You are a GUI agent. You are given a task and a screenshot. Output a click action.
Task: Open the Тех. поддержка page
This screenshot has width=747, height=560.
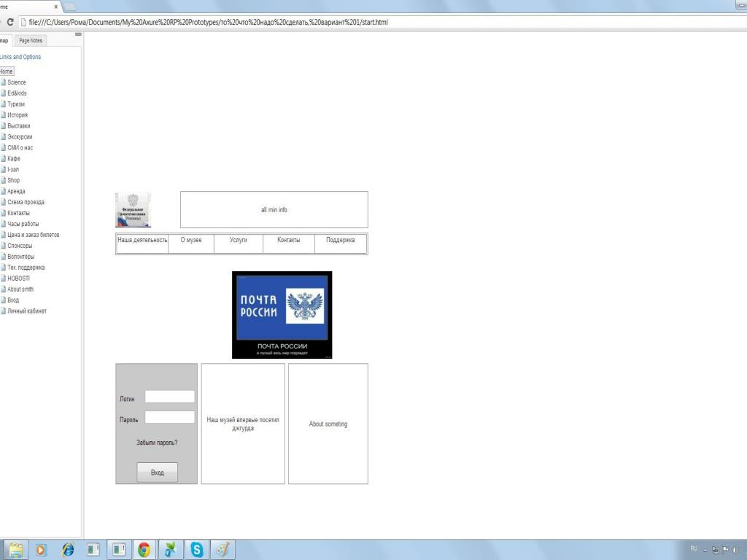pyautogui.click(x=26, y=268)
